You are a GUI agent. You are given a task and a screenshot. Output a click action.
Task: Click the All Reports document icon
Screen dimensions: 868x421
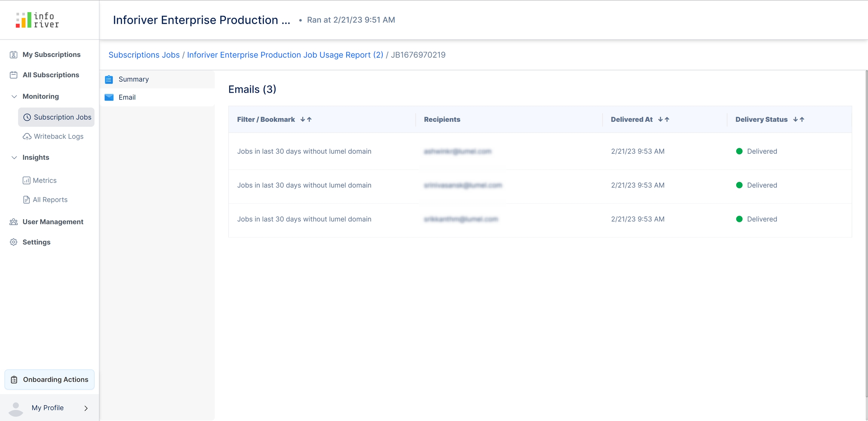(26, 200)
